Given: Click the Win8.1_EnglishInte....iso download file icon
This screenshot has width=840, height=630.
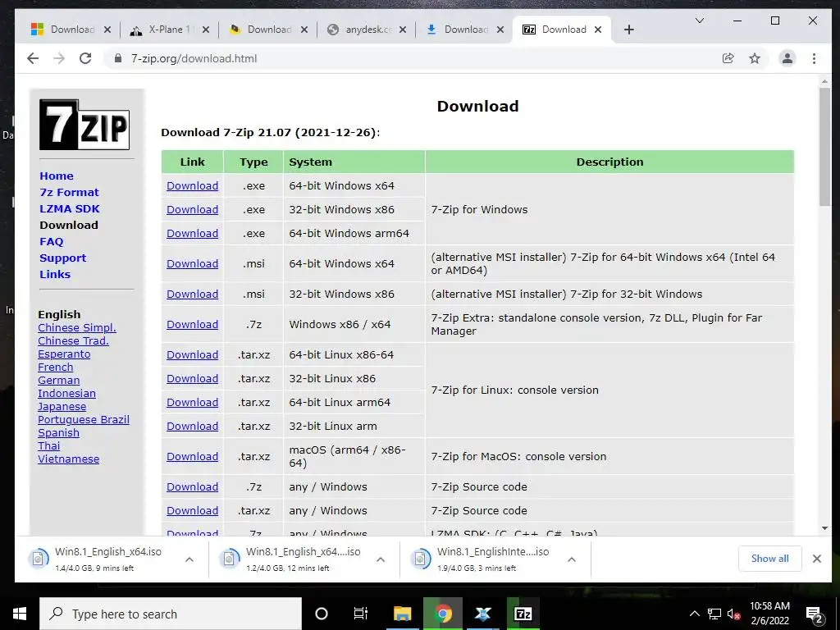Looking at the screenshot, I should pos(421,559).
